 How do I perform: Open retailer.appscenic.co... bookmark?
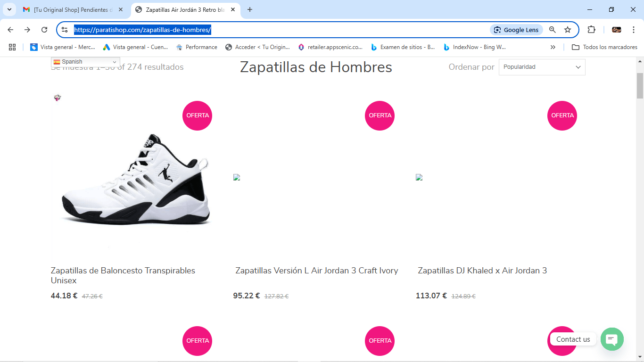coord(330,47)
